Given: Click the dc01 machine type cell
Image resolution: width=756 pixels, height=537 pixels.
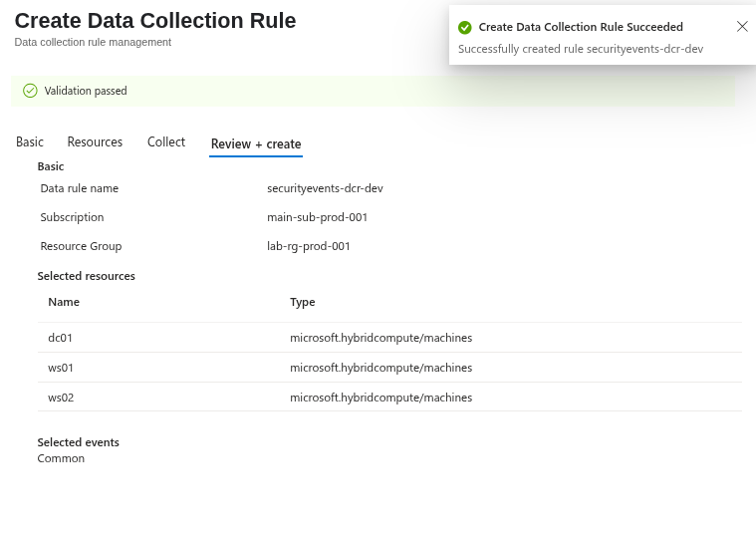Looking at the screenshot, I should pos(380,338).
